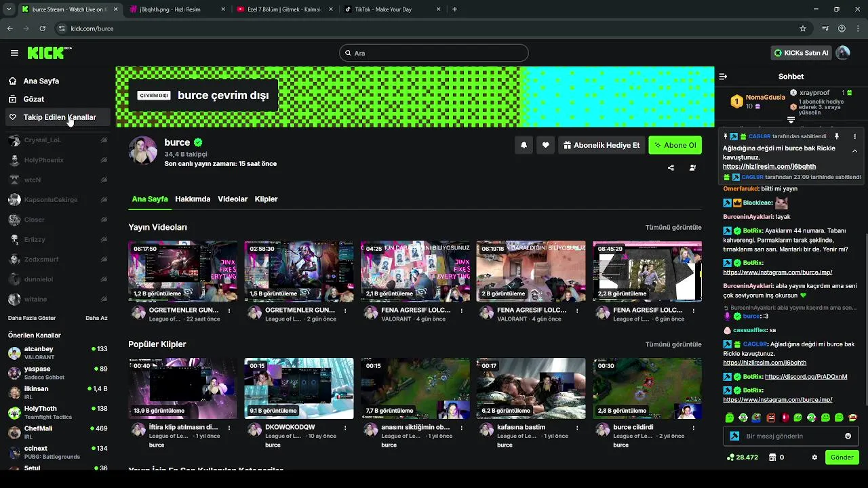
Task: Unpin the pinned chat message
Action: click(x=836, y=136)
